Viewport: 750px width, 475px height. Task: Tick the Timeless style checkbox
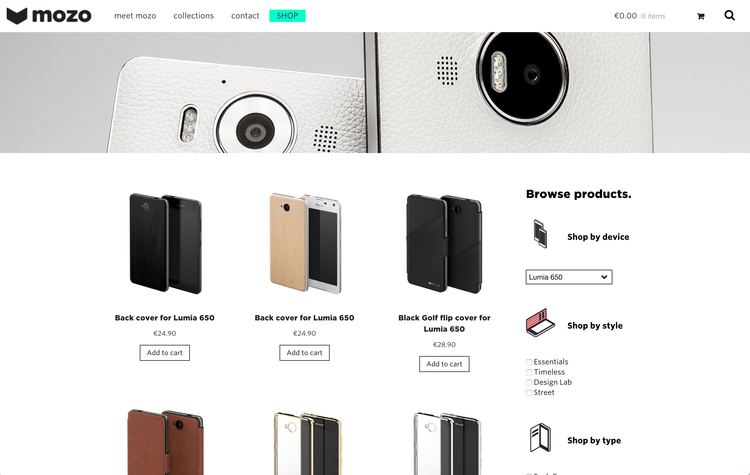point(529,372)
